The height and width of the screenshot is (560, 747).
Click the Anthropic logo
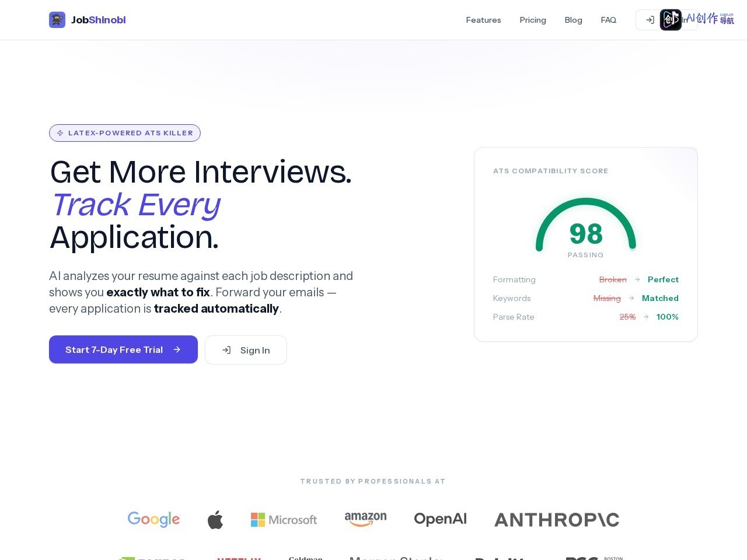coord(557,520)
